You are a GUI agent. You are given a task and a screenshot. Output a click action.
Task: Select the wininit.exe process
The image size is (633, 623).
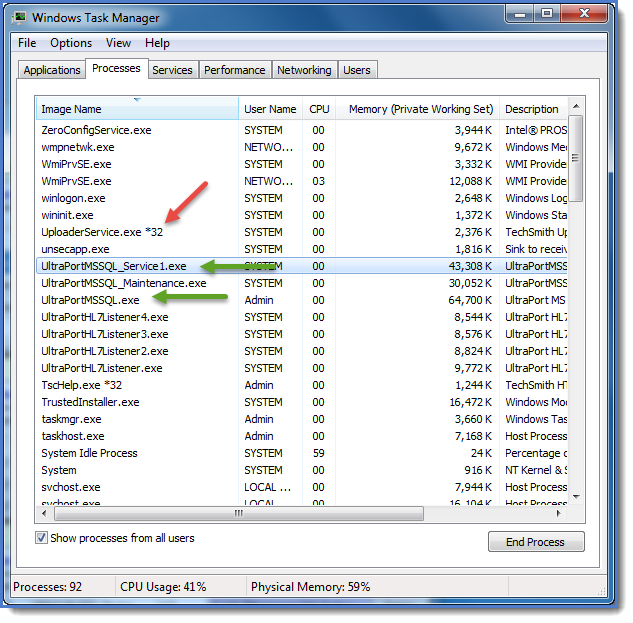pyautogui.click(x=302, y=215)
